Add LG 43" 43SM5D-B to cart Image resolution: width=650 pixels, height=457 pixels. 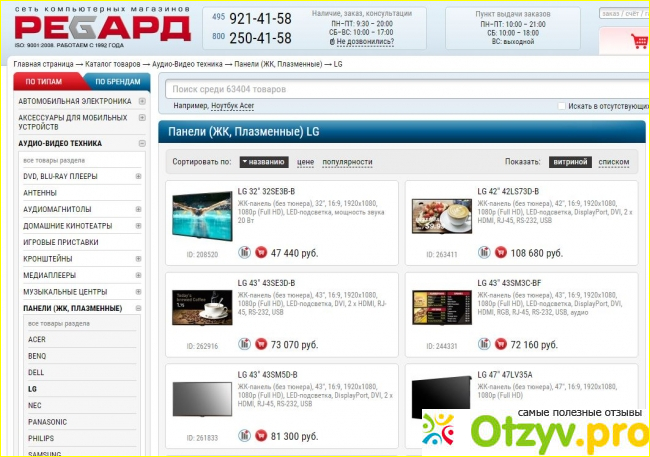261,436
